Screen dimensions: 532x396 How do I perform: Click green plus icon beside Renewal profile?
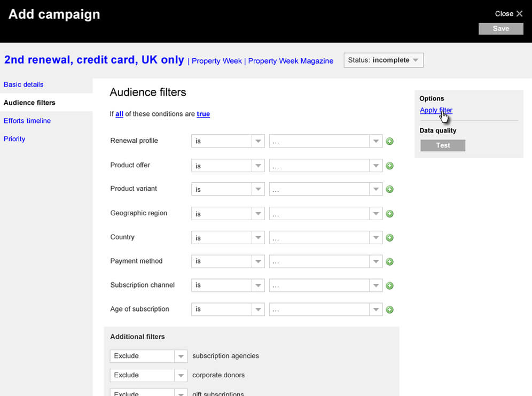[389, 142]
